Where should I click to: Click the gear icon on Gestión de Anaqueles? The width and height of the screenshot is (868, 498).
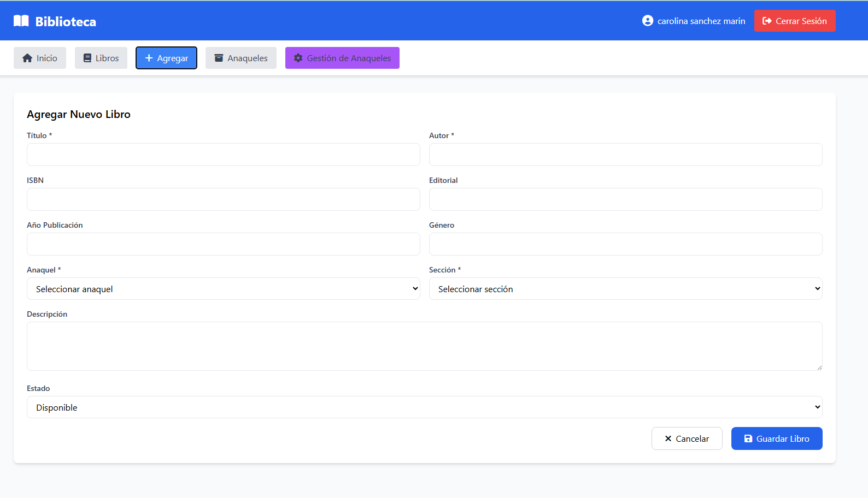pos(298,58)
